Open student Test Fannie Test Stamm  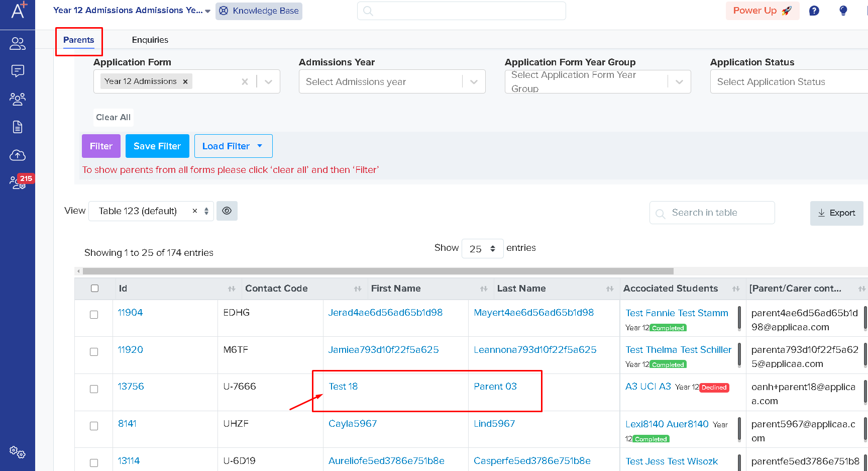click(677, 313)
